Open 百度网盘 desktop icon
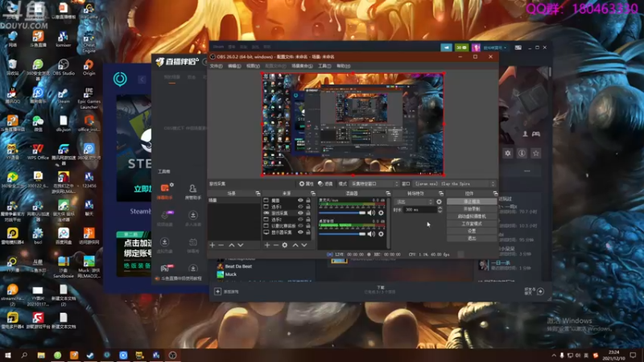This screenshot has height=362, width=644. [64, 236]
